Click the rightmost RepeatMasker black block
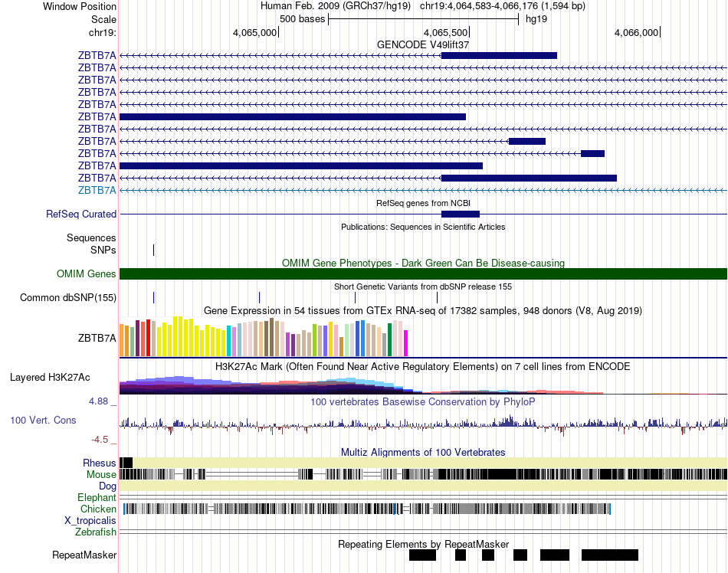The width and height of the screenshot is (728, 573). pyautogui.click(x=610, y=555)
